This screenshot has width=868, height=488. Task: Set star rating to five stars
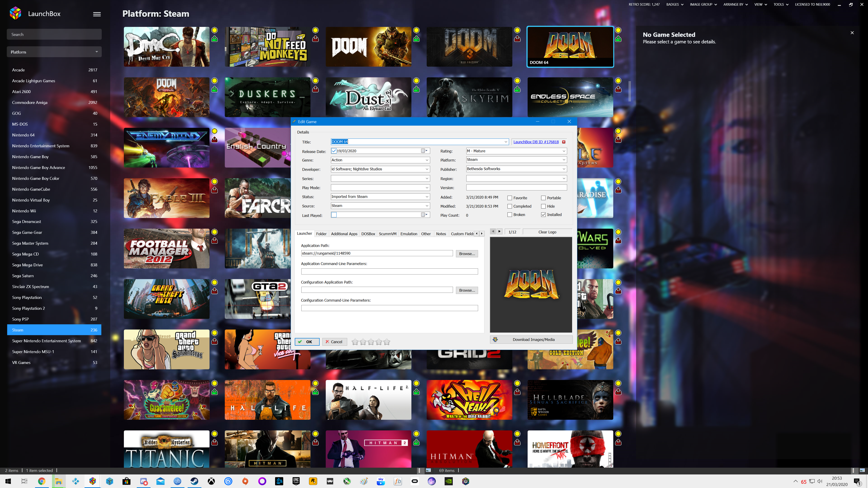pyautogui.click(x=387, y=342)
